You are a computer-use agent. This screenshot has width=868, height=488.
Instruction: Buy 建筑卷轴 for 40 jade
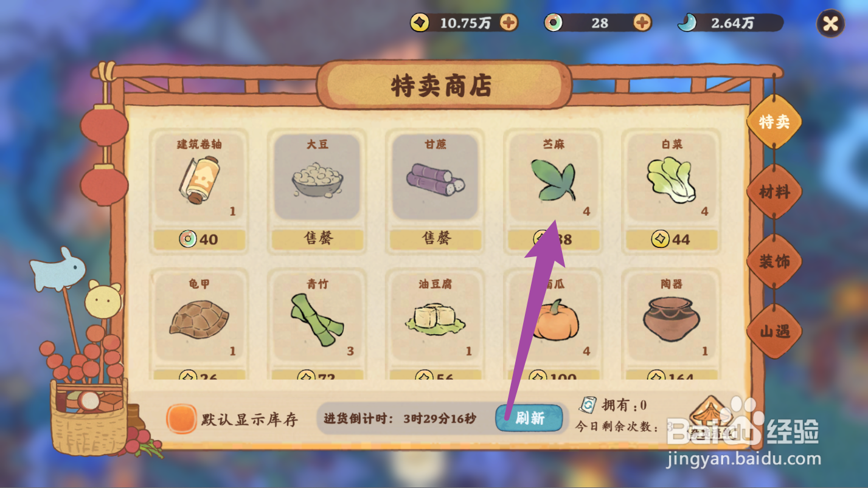coord(200,239)
